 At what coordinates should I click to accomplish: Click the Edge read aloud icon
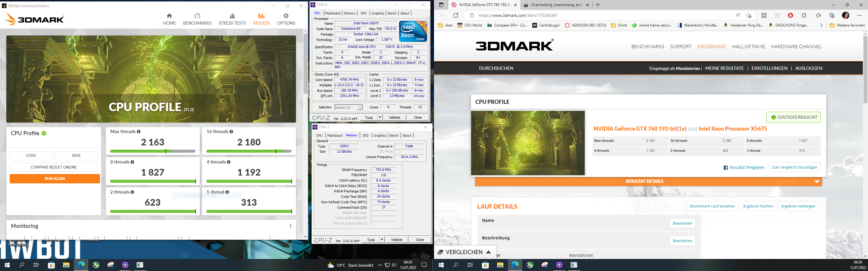click(x=738, y=15)
